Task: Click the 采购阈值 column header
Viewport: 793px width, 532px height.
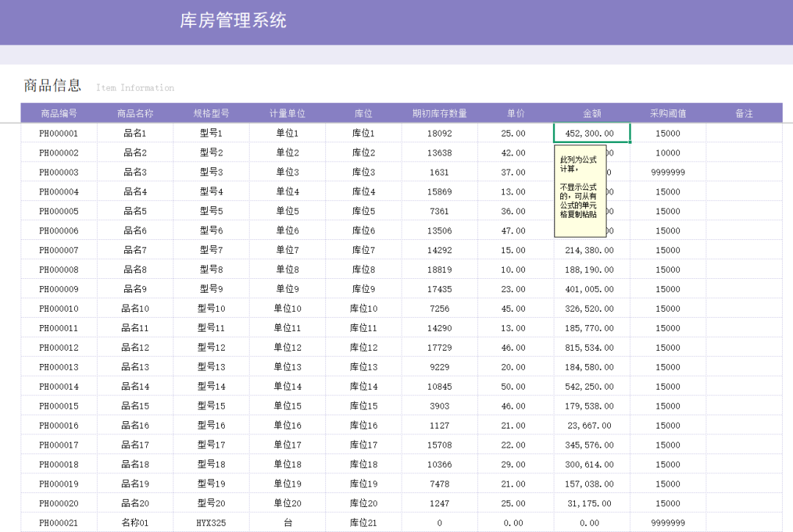Action: pos(667,114)
